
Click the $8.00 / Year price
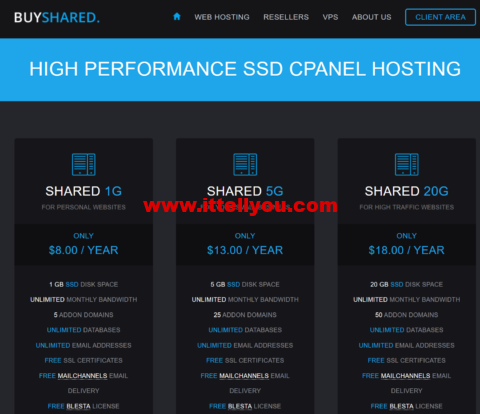click(84, 250)
